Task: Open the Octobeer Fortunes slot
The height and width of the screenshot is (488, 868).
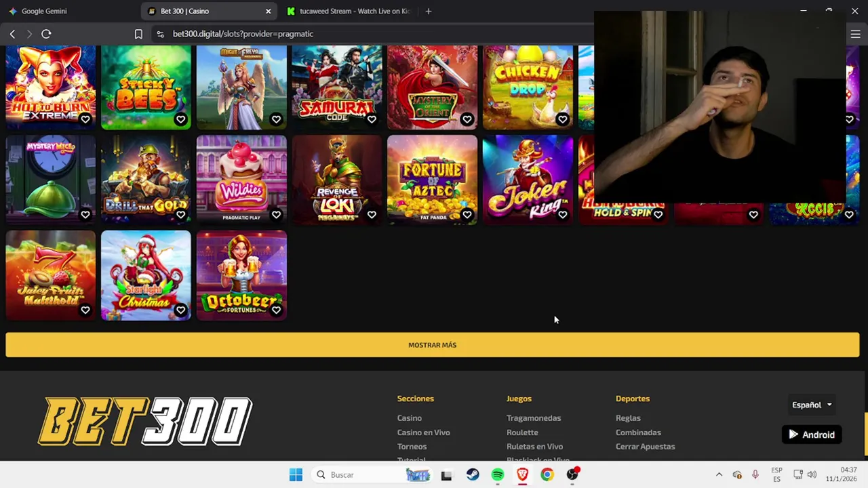Action: [241, 275]
